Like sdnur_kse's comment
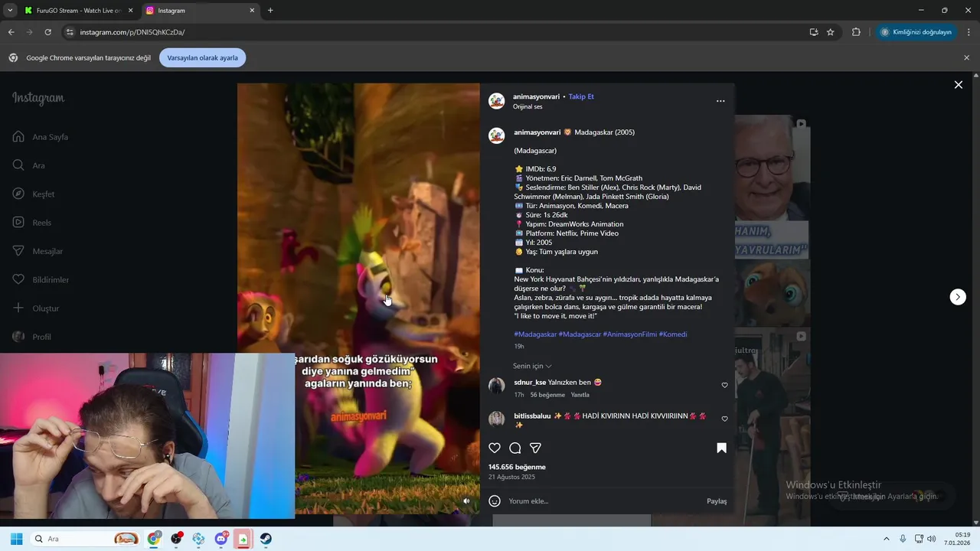Screen dimensions: 980x551 pos(724,385)
